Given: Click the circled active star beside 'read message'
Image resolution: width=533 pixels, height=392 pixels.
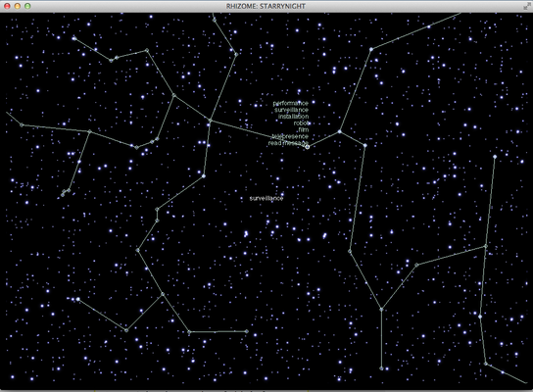Looking at the screenshot, I should [308, 147].
